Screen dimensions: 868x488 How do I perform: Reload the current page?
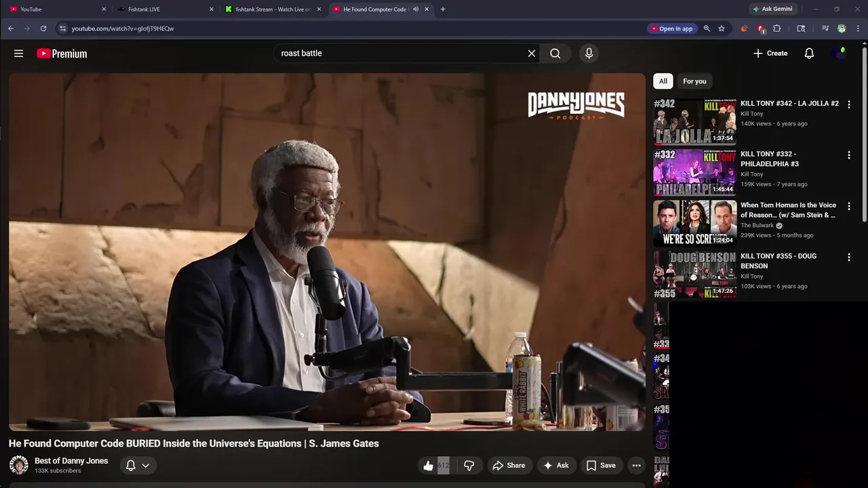pyautogui.click(x=43, y=28)
